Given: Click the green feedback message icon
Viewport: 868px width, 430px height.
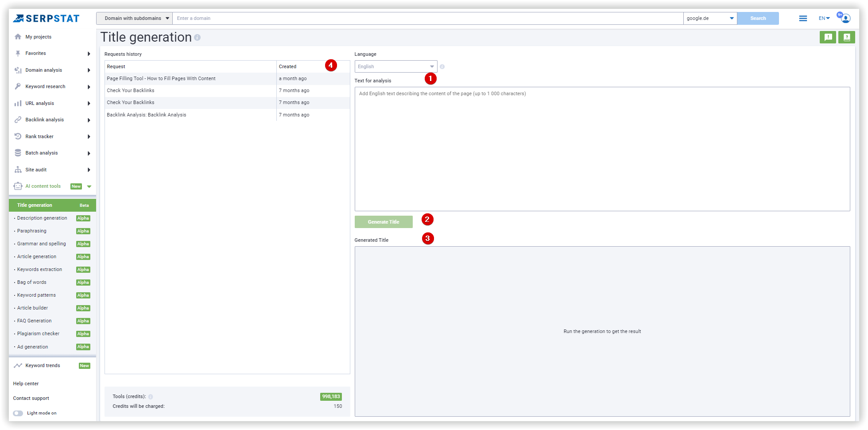Looking at the screenshot, I should (828, 37).
